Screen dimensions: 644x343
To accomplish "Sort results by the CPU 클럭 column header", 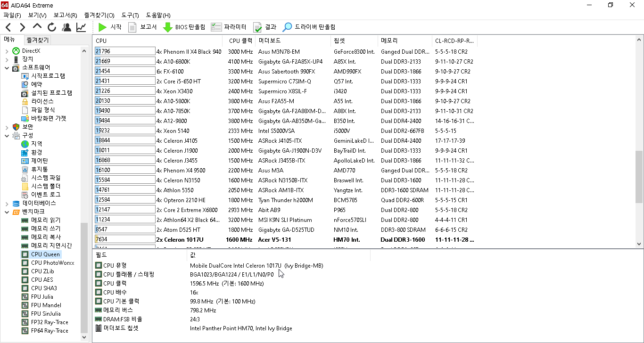I will 239,41.
